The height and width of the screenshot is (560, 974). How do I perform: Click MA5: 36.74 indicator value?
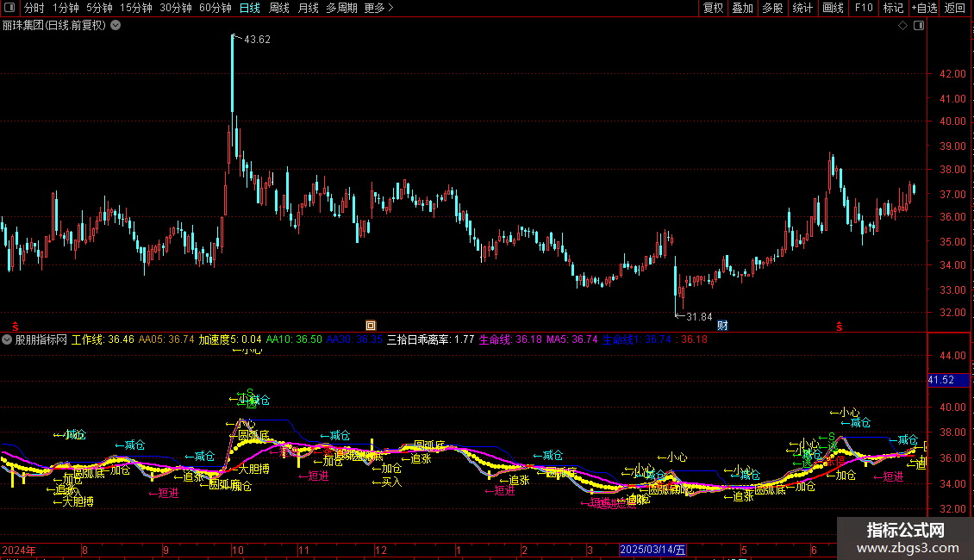[x=572, y=339]
